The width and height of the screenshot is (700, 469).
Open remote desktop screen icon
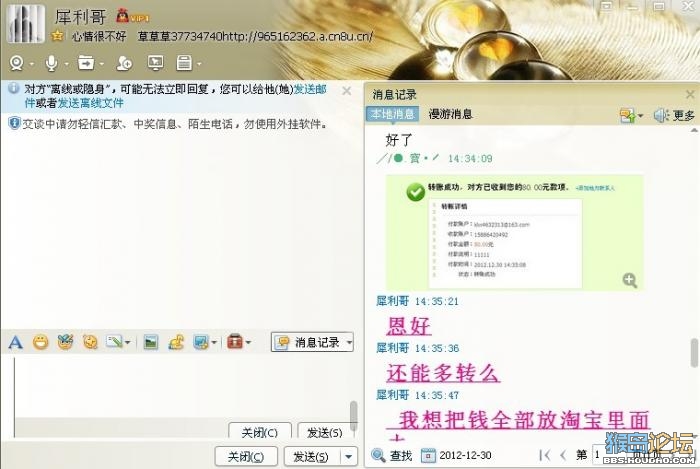click(155, 63)
